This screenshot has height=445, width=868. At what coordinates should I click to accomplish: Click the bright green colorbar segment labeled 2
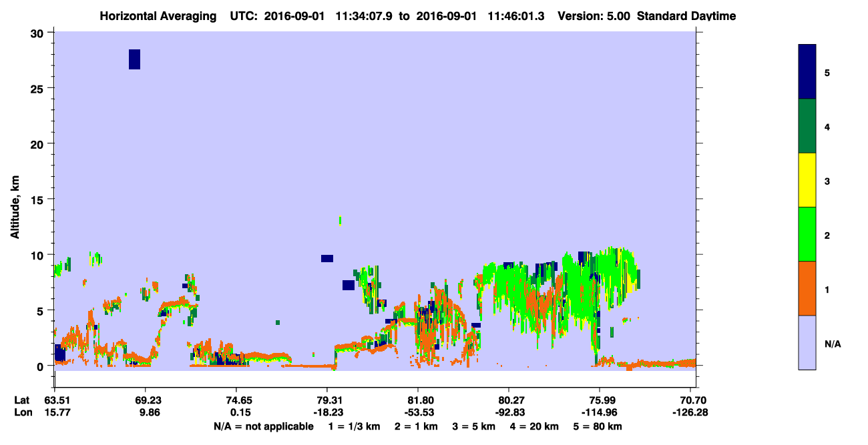(x=807, y=234)
